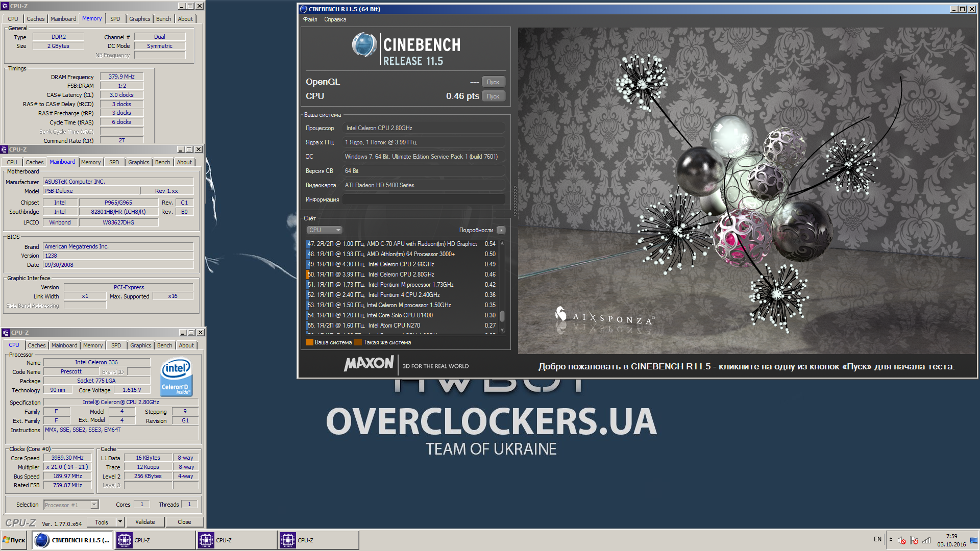Screen dimensions: 980x551
Task: Run the OpenGL test with its Пуск button
Action: pos(493,82)
